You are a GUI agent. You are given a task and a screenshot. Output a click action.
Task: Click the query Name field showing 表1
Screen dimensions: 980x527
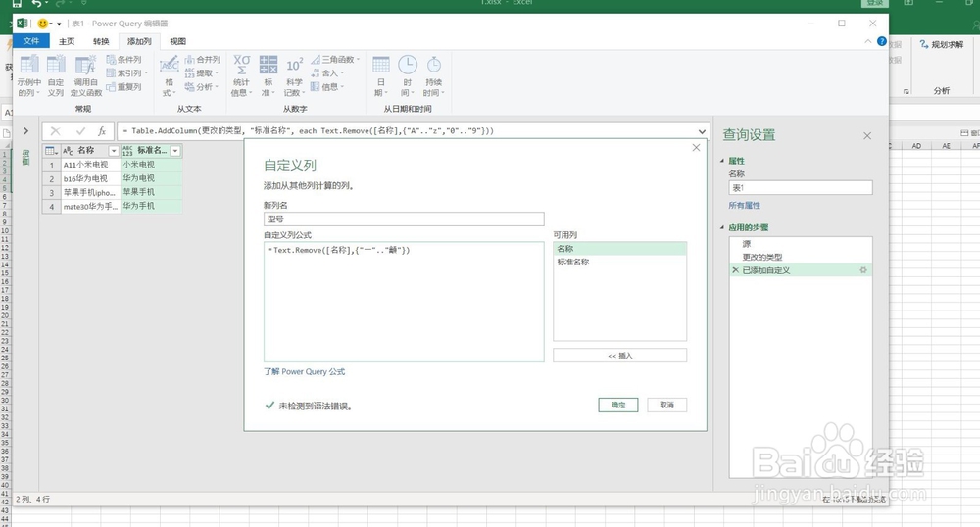click(x=800, y=187)
